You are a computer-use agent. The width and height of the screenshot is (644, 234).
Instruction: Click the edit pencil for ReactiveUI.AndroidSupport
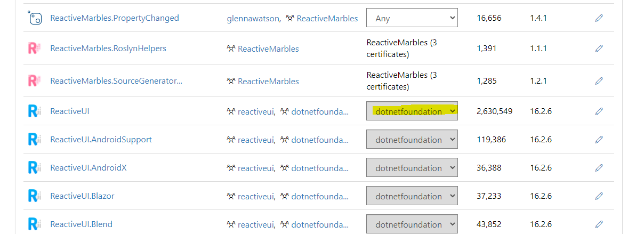click(x=599, y=140)
